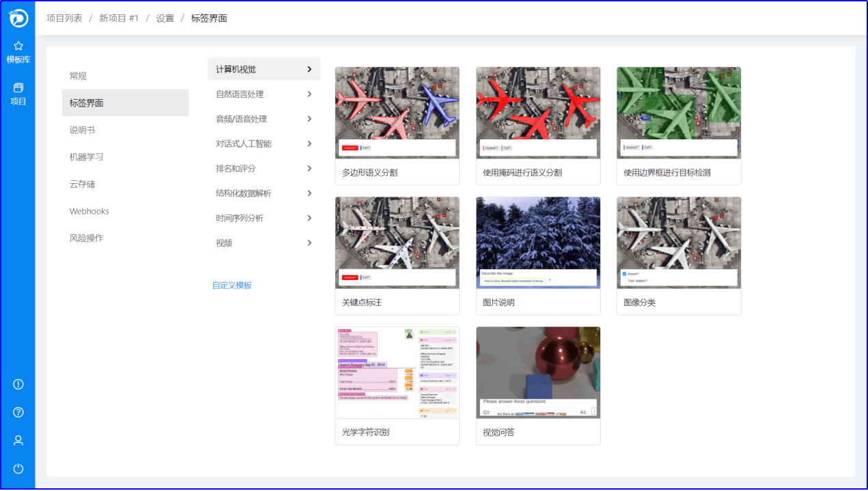Screen dimensions: 868x491
Task: Click the 新项目 #1 breadcrumb
Action: tap(119, 18)
